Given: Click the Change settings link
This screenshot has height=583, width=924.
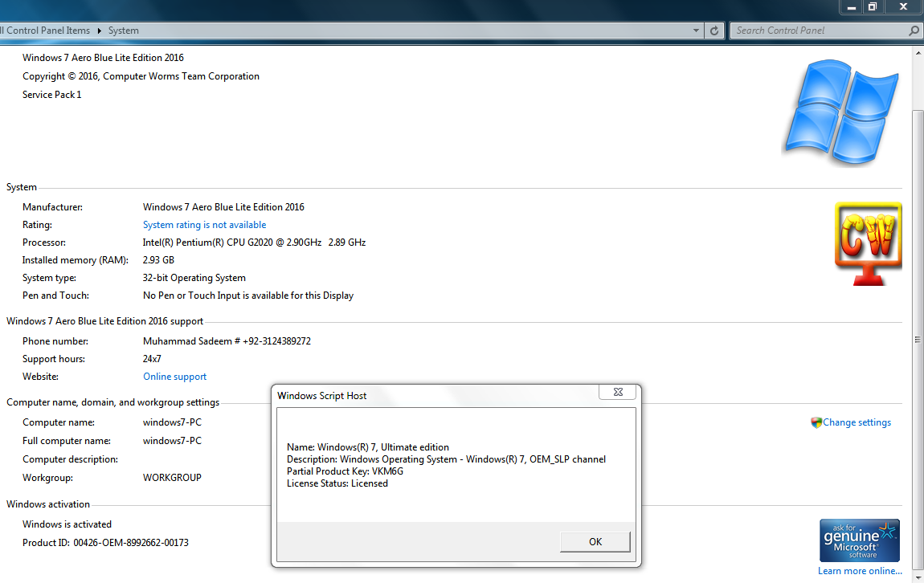Looking at the screenshot, I should click(857, 423).
